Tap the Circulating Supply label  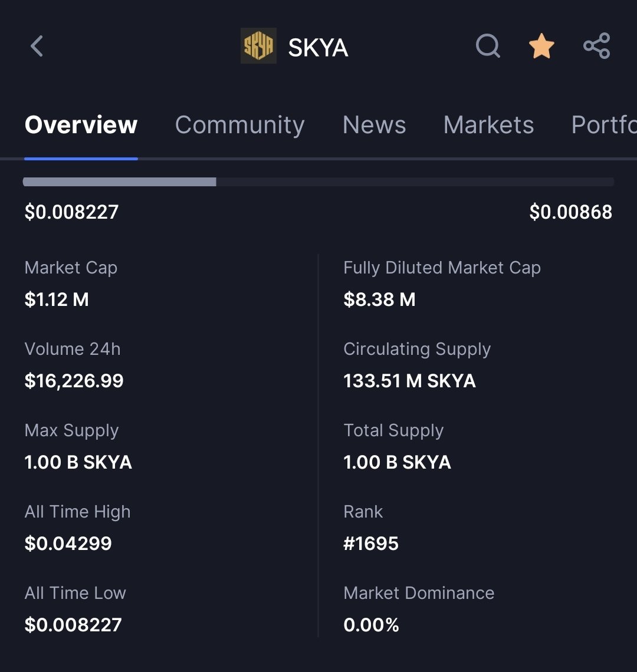pyautogui.click(x=417, y=350)
